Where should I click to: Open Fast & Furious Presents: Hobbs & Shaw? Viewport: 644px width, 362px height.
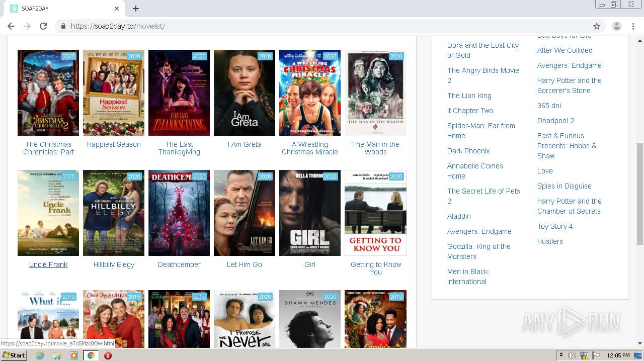point(567,146)
